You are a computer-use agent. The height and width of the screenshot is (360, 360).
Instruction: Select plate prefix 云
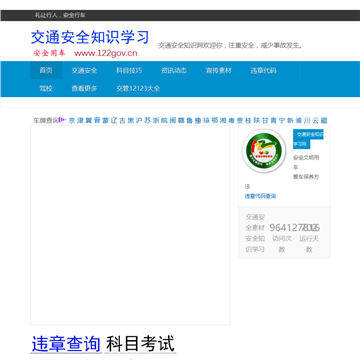pyautogui.click(x=316, y=120)
